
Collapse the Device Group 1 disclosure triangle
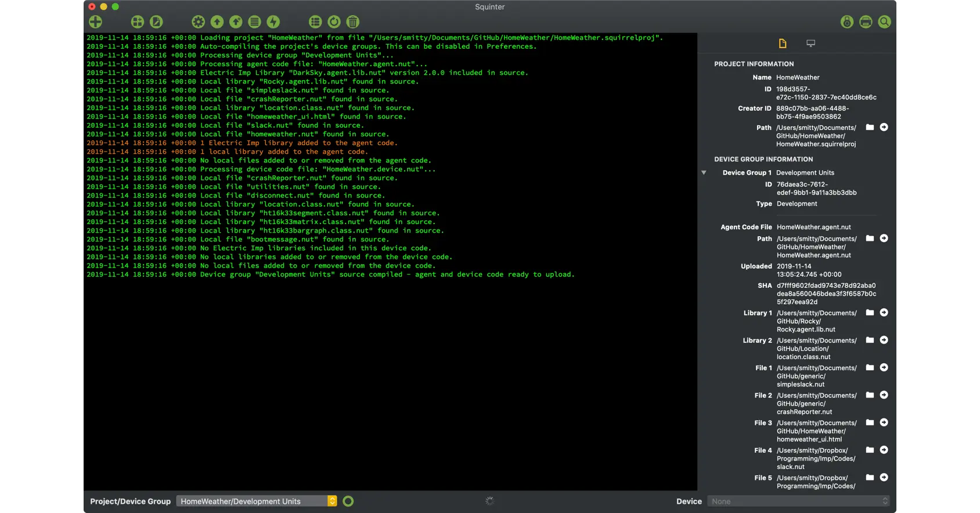[704, 173]
